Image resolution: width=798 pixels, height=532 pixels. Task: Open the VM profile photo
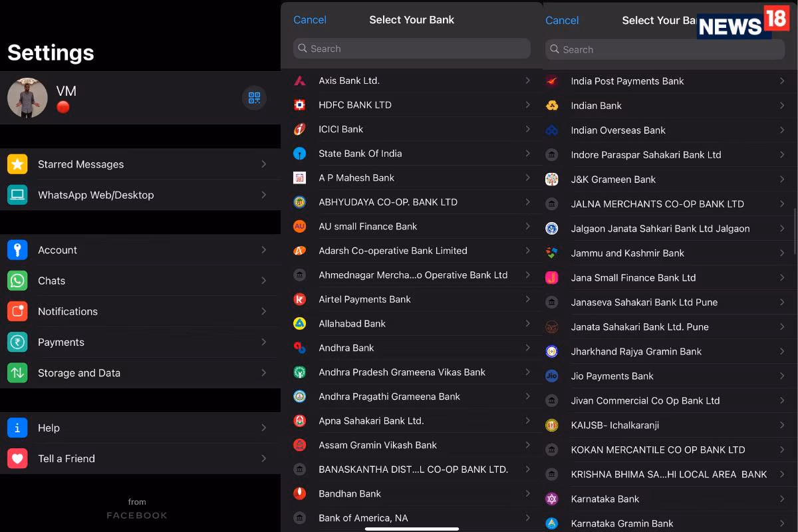[x=27, y=98]
